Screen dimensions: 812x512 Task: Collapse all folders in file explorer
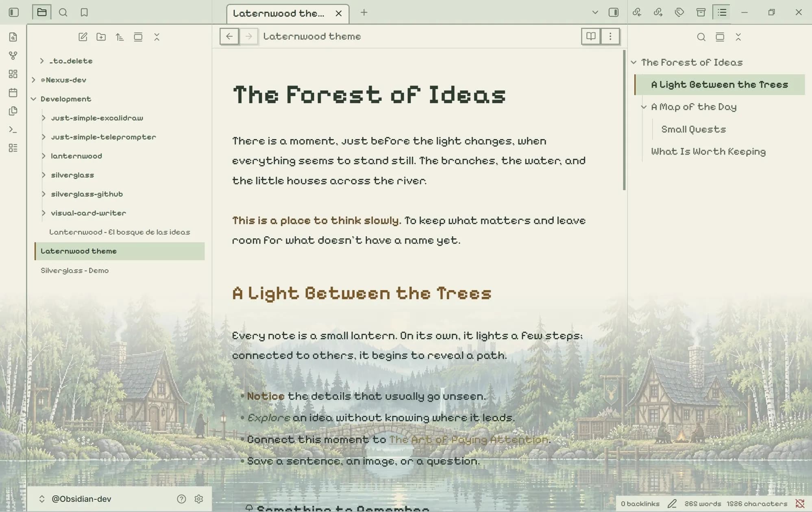[x=157, y=37]
